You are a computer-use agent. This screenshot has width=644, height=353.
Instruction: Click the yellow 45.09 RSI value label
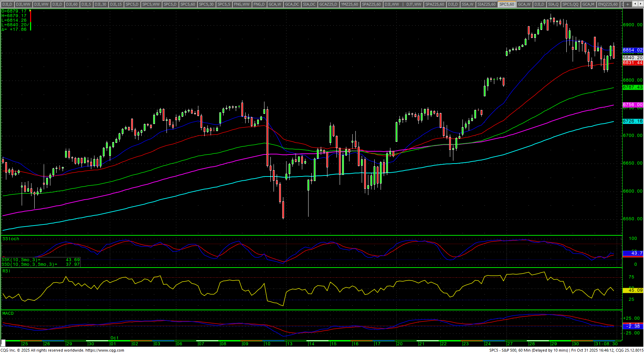coord(632,290)
